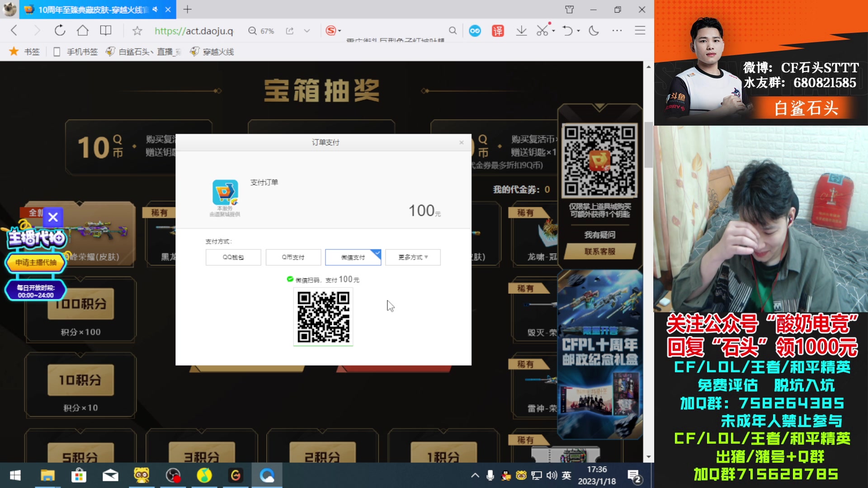Click the scrollbar down arrow
The height and width of the screenshot is (488, 868).
(649, 457)
